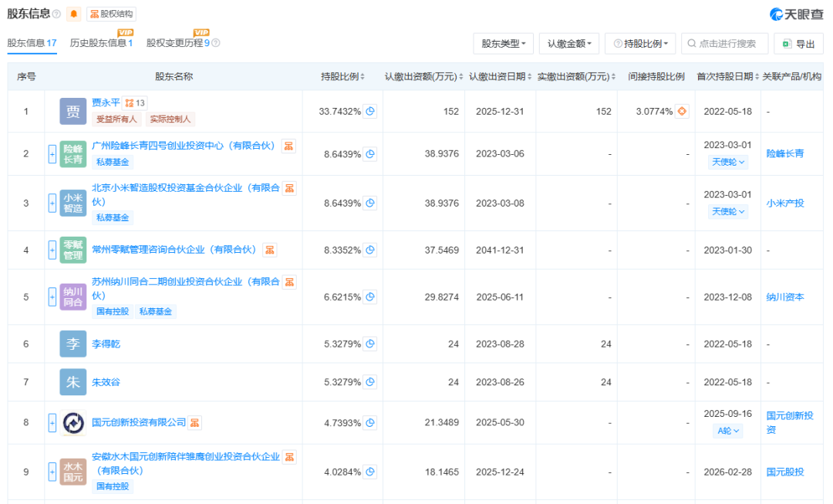Open structure icon next to 广州险峰长青四号
The width and height of the screenshot is (833, 504).
[x=288, y=146]
